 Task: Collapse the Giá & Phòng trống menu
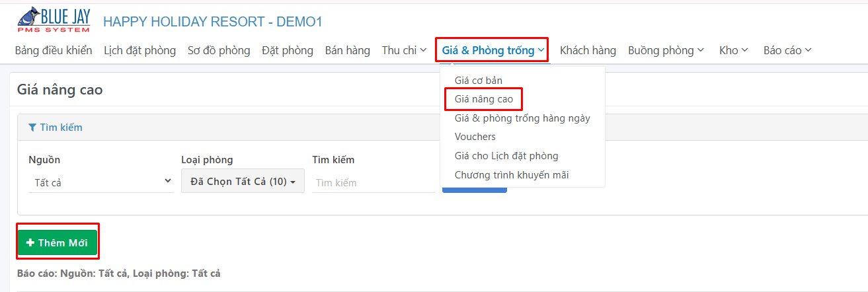493,50
